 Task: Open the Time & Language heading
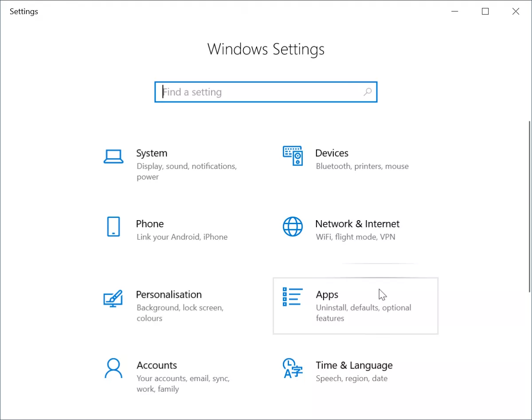354,366
